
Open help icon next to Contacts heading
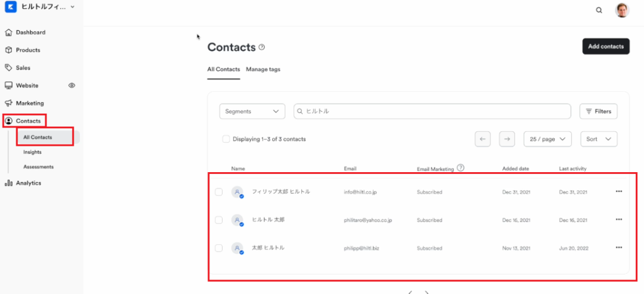[x=262, y=47]
